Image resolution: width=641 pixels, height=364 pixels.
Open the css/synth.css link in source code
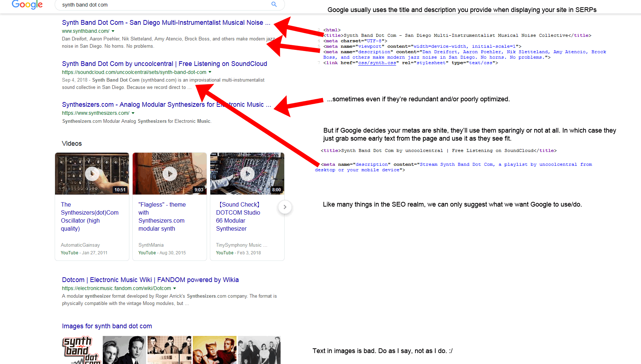[x=377, y=63]
